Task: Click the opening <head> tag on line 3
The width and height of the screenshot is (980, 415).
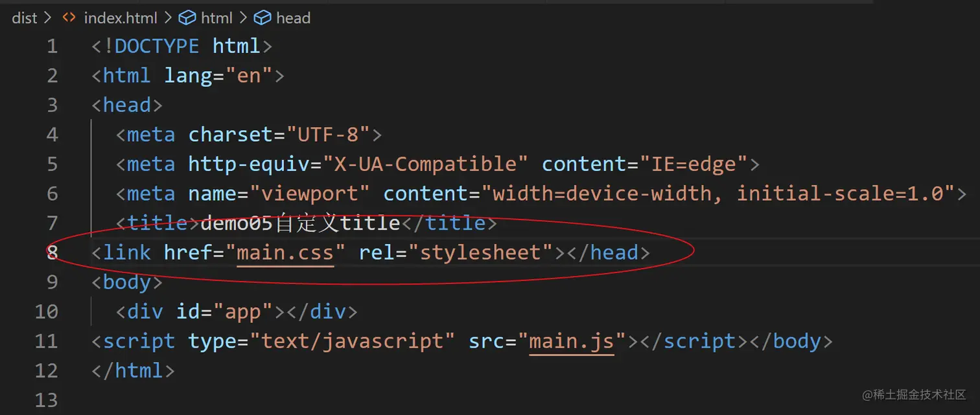Action: 127,106
